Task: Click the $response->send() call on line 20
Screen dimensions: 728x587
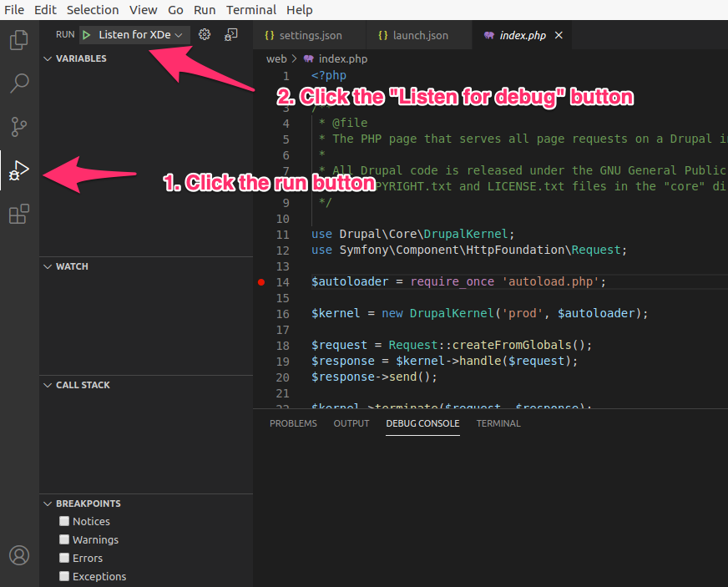Action: coord(373,377)
